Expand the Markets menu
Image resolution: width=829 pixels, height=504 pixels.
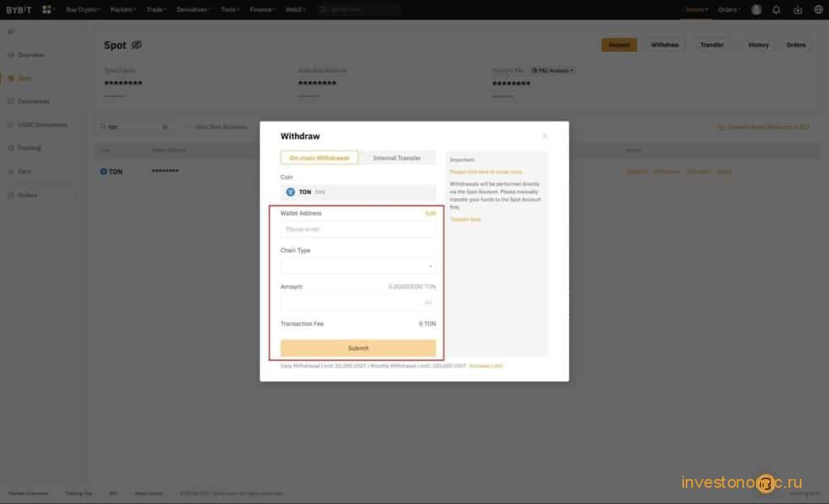123,10
